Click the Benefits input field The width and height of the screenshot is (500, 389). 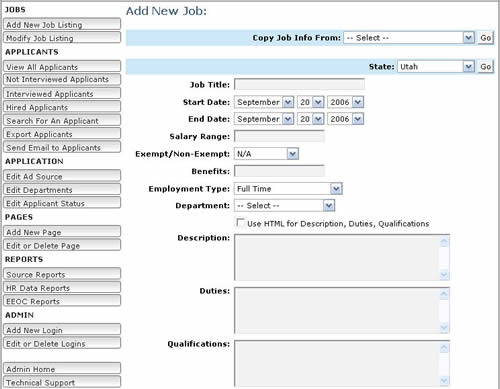click(279, 171)
